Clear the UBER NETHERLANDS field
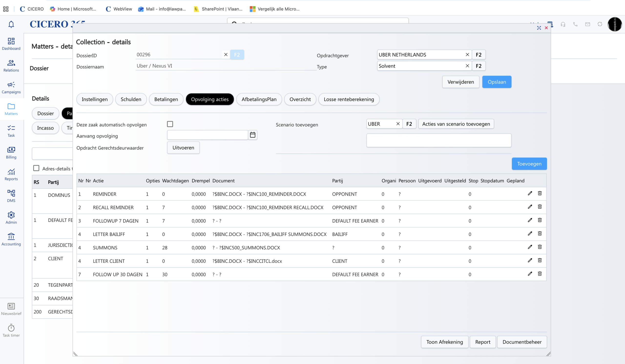Screen dimensions: 625x364 coord(467,54)
